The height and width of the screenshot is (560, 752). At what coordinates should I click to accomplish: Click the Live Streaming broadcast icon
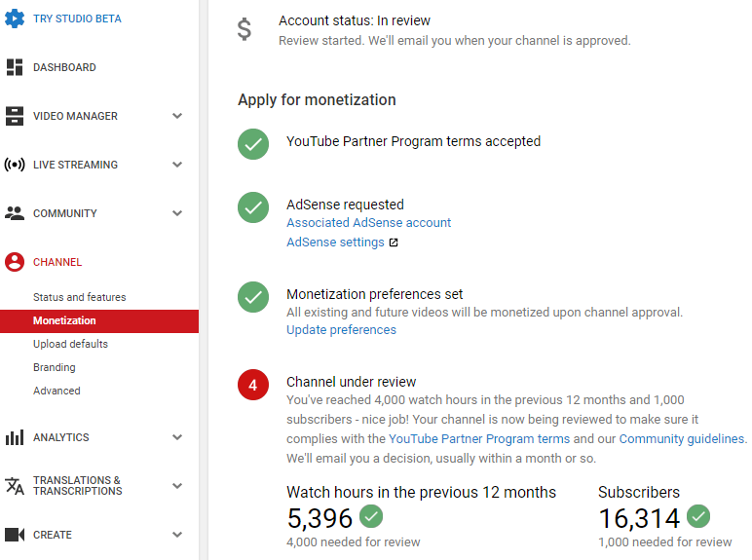click(15, 165)
